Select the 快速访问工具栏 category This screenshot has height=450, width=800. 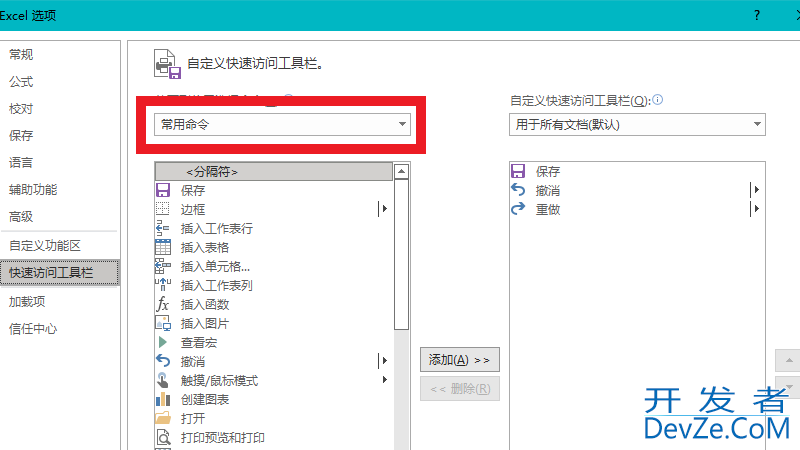click(59, 272)
